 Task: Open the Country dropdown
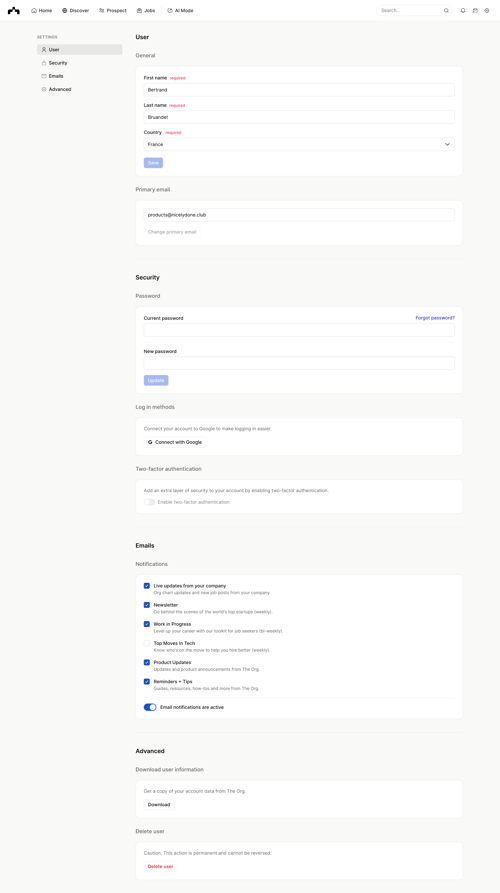tap(299, 144)
